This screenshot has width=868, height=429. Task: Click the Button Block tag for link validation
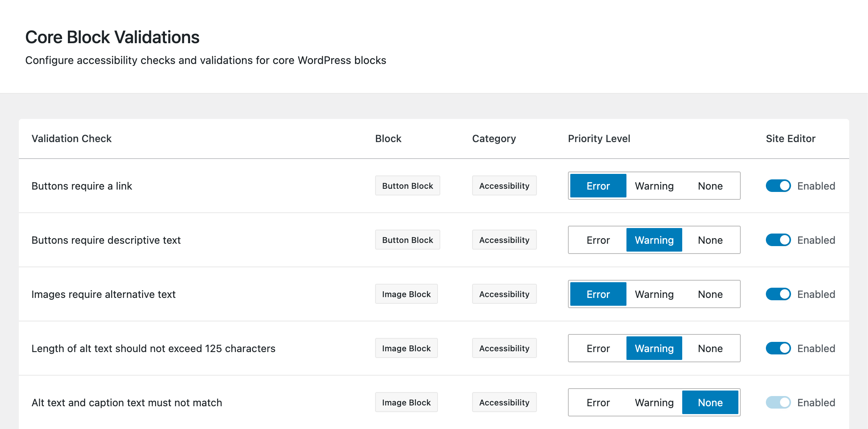point(407,186)
